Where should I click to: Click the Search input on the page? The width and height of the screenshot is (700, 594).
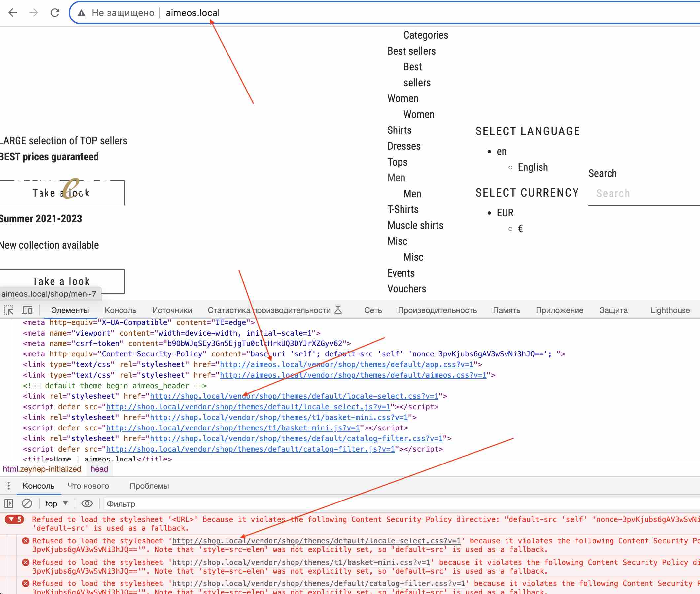pyautogui.click(x=644, y=193)
